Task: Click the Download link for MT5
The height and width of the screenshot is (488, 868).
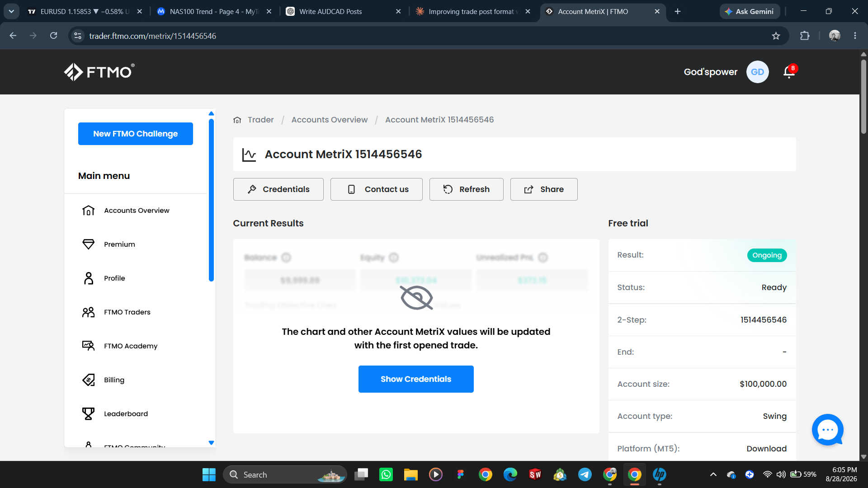Action: coord(766,449)
